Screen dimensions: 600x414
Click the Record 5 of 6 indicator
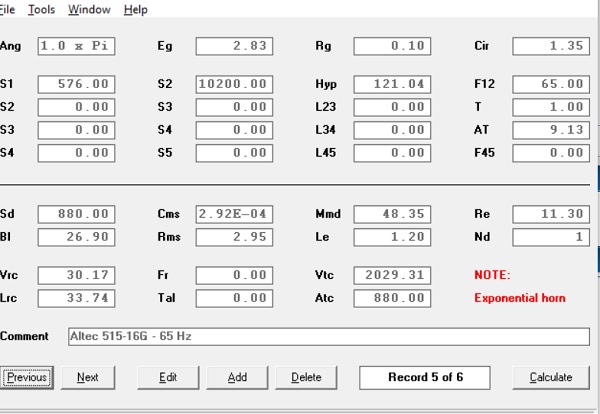425,378
